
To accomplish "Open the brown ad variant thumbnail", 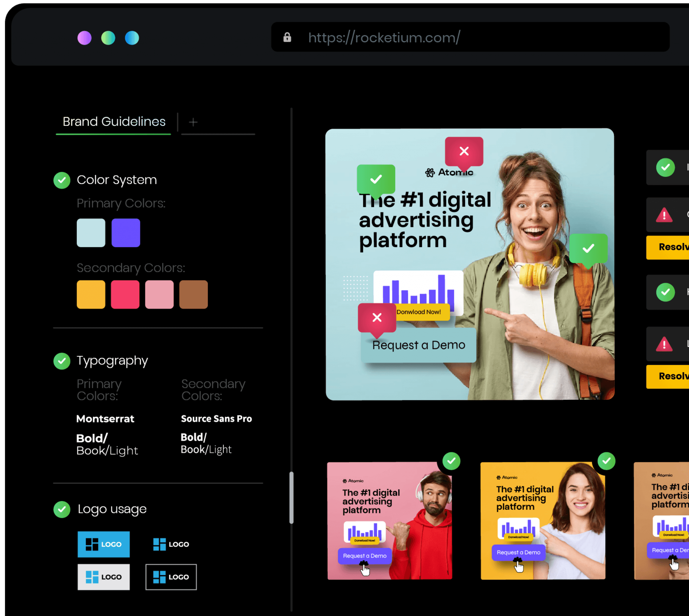I will click(662, 521).
